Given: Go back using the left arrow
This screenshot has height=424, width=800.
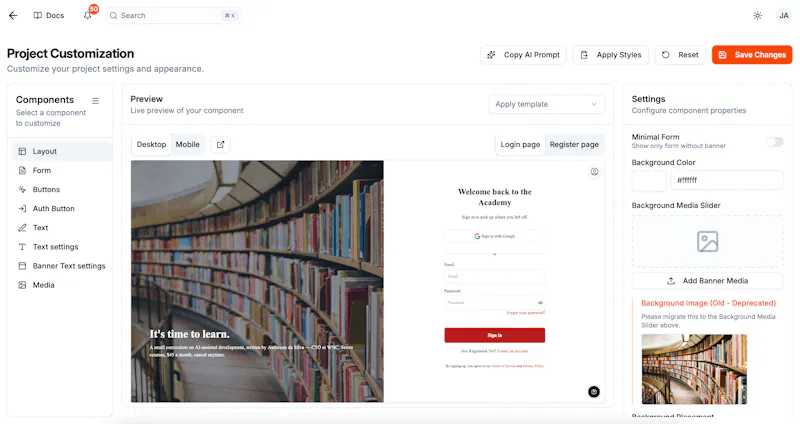Looking at the screenshot, I should coord(13,15).
